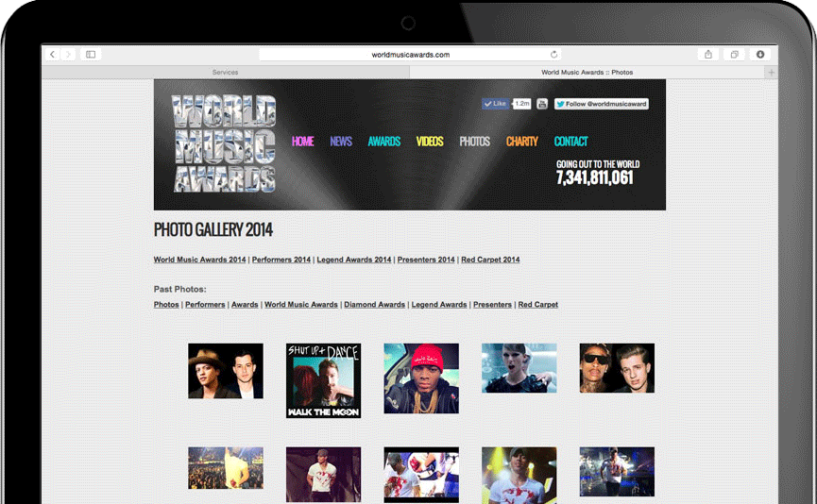Go to the VIDEOS navigation item
This screenshot has height=504, width=817.
430,142
